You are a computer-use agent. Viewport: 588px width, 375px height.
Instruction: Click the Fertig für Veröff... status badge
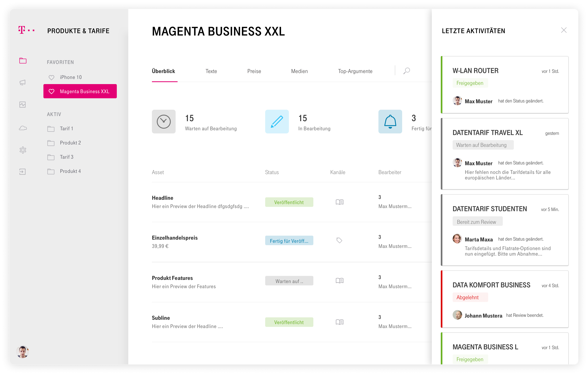coord(289,241)
